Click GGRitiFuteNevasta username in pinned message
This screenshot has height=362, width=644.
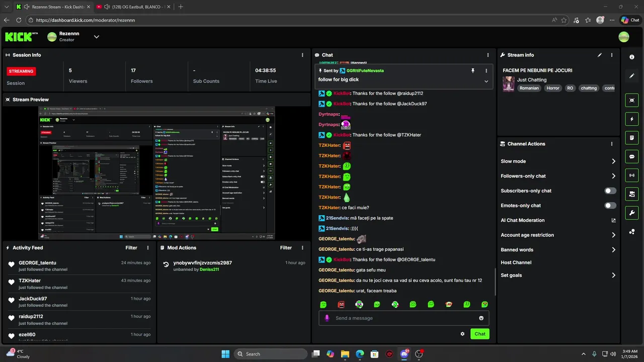[365, 71]
